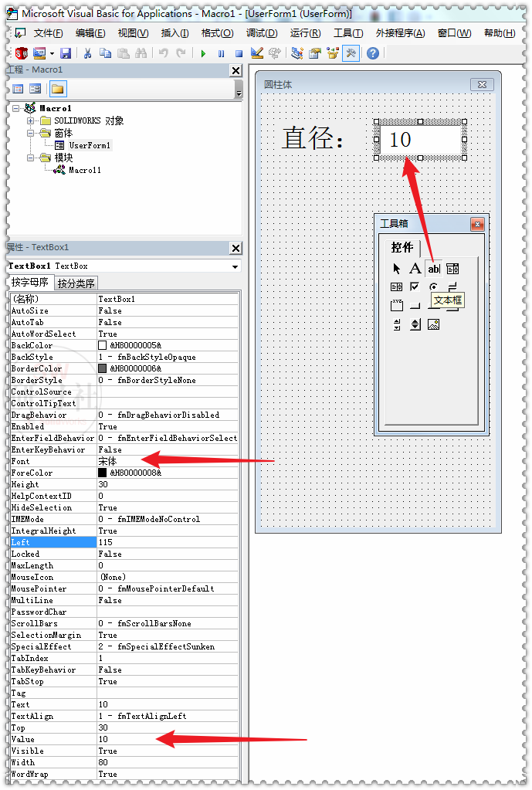Screen dimensions: 532x790
Task: Click the Cut scissors icon
Action: point(88,53)
